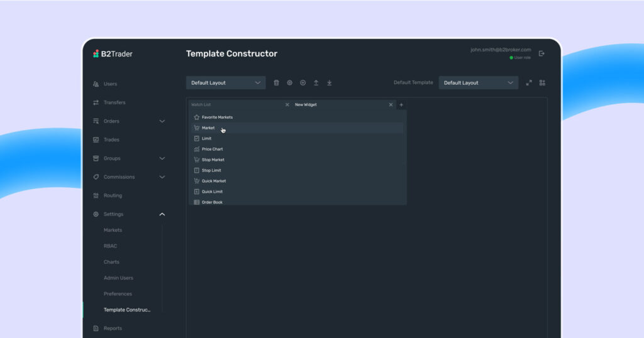Screen dimensions: 644x338
Task: Click the upload arrow icon in the toolbar
Action: tap(316, 83)
